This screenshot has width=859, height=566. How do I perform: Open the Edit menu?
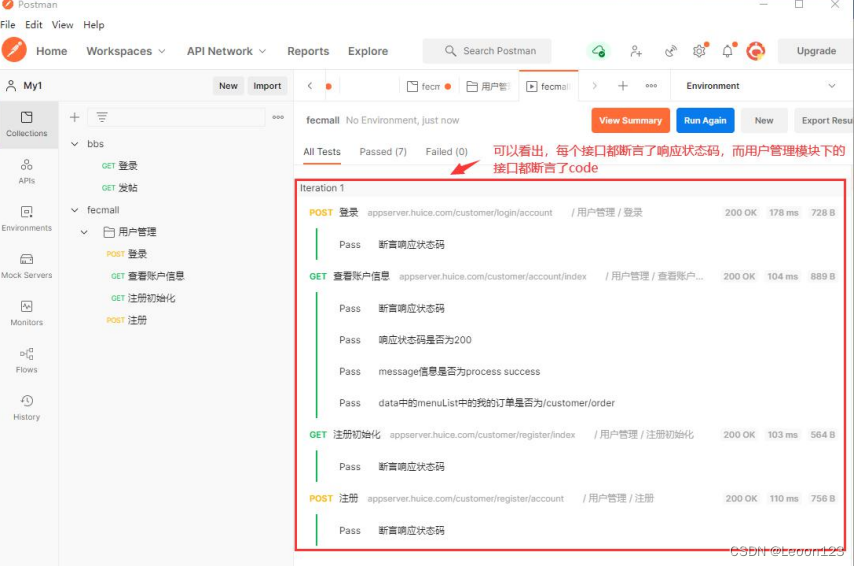coord(33,25)
